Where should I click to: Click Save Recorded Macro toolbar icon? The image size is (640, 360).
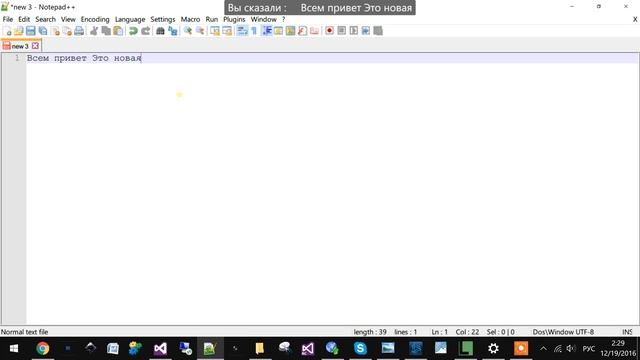(x=378, y=31)
